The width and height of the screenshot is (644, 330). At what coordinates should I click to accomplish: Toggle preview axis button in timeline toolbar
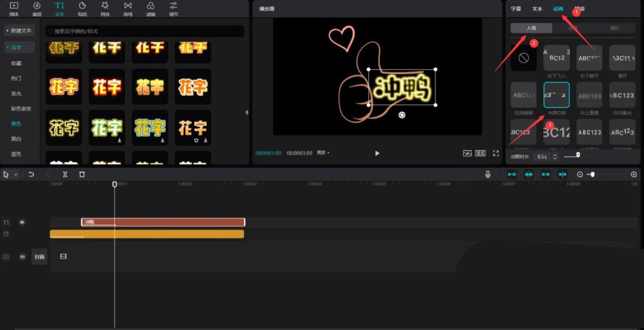coord(562,175)
